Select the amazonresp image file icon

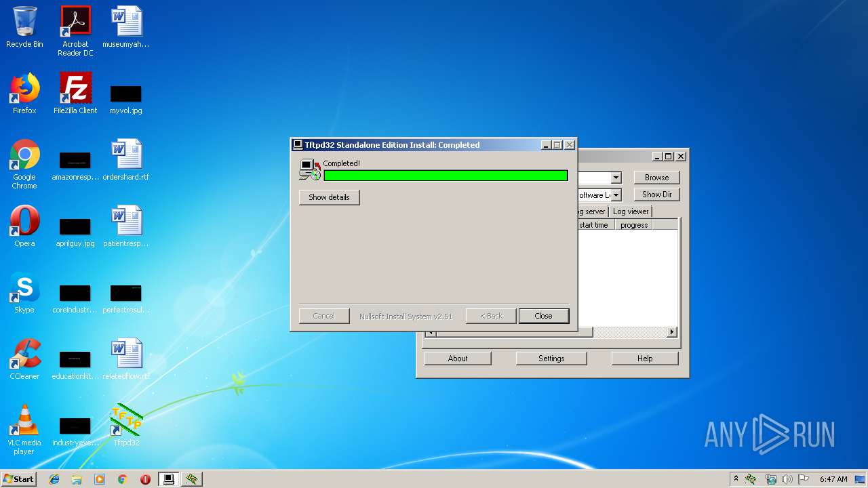[x=75, y=165]
